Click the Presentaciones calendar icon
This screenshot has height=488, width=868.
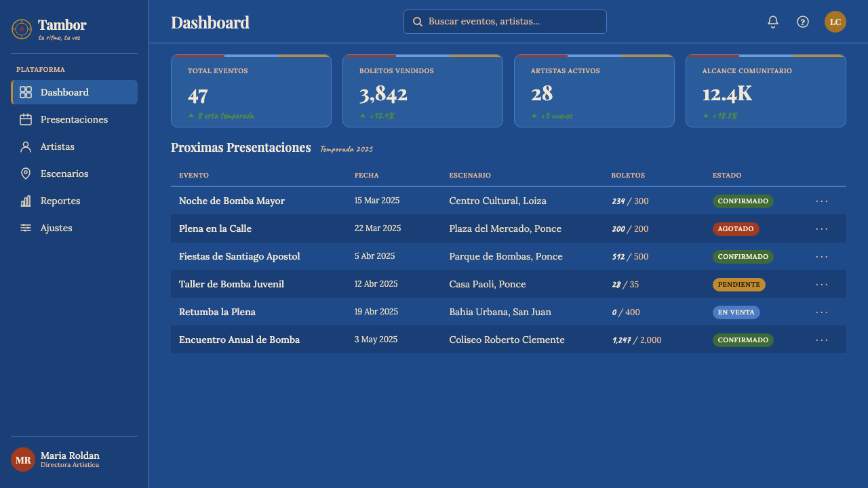tap(26, 119)
